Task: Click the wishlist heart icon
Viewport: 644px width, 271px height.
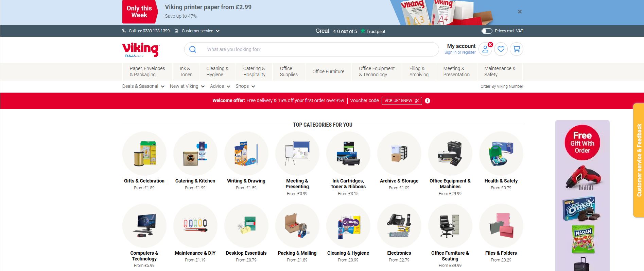Action: click(x=501, y=49)
